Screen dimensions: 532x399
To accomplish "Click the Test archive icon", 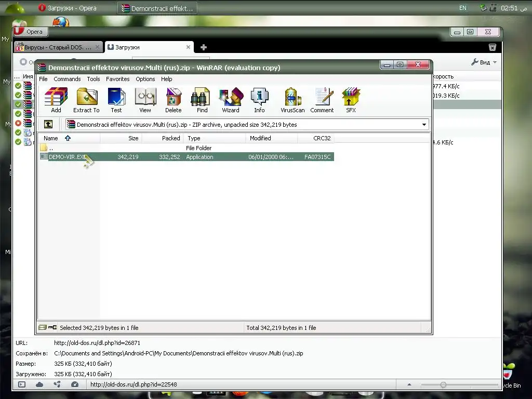I will point(116,100).
